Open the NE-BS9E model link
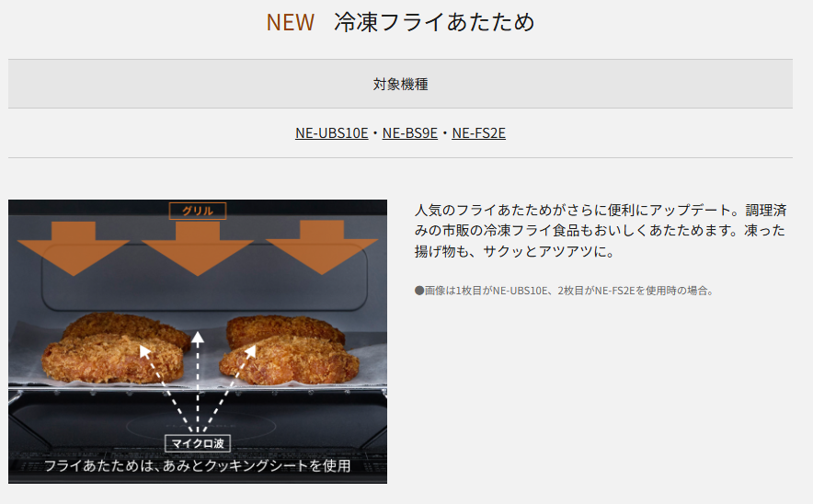Viewport: 813px width, 504px height. click(409, 133)
